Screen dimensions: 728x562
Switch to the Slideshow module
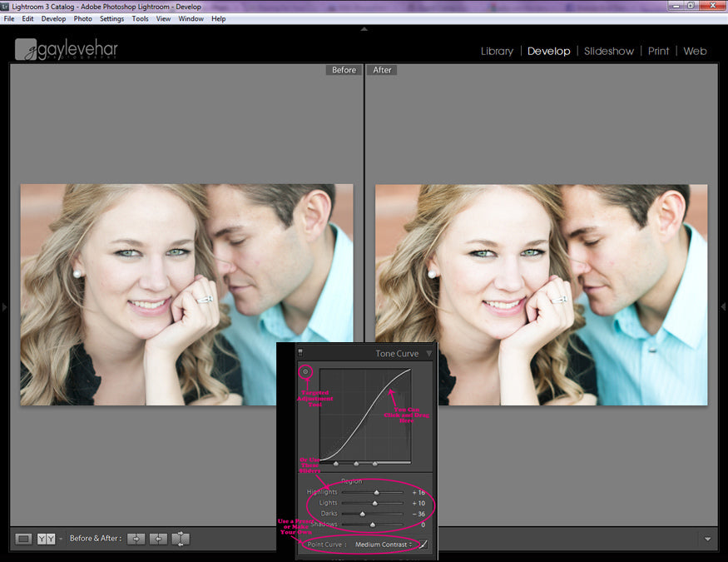pyautogui.click(x=608, y=51)
